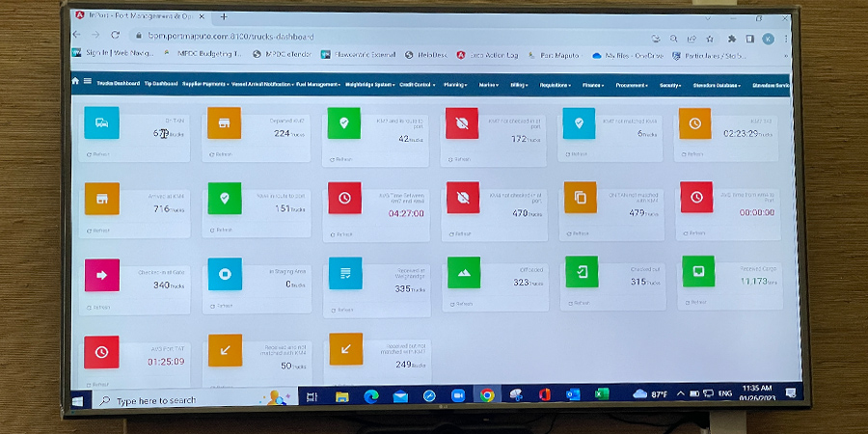The height and width of the screenshot is (434, 868).
Task: Refresh the 172 trucks not checked-in card
Action: pyautogui.click(x=462, y=160)
